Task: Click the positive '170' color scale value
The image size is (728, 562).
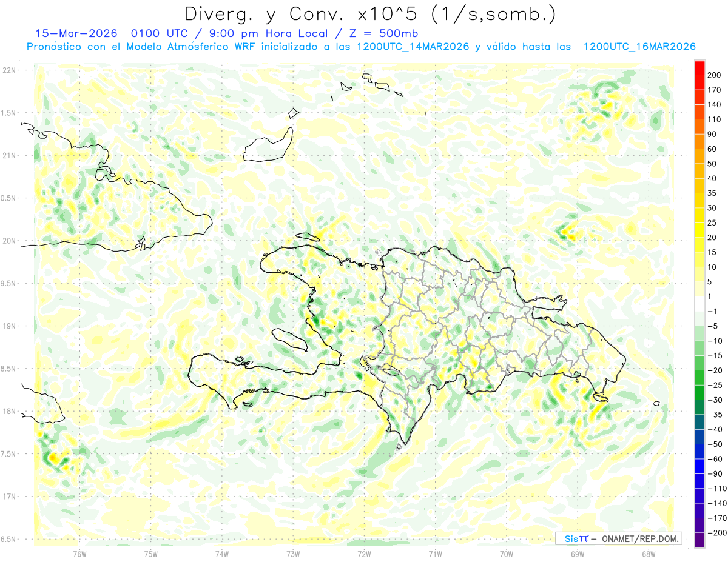Action: [x=714, y=90]
